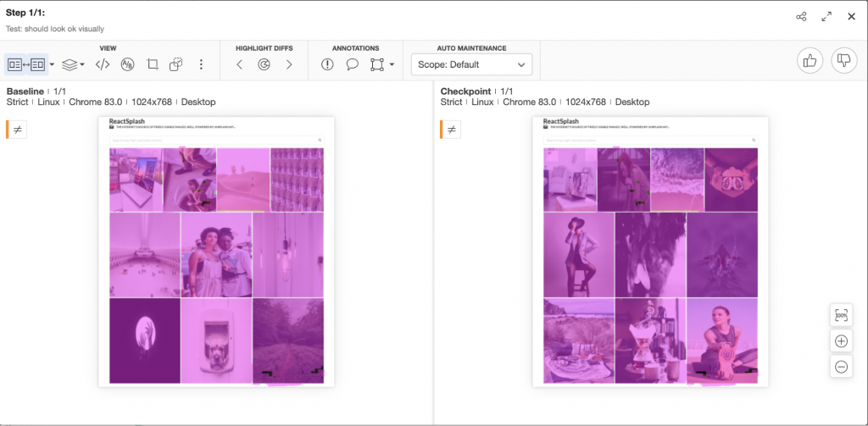Open the view mode dropdown arrow
The image size is (868, 426).
click(x=52, y=64)
